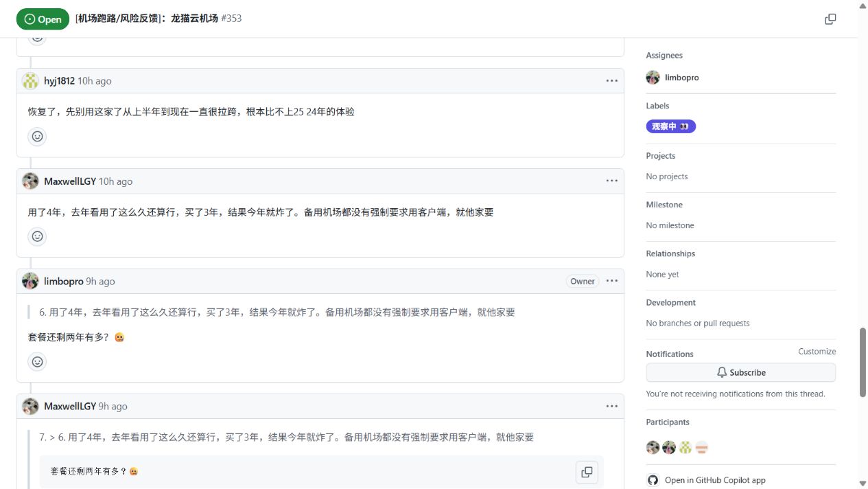Click the 'None yet' text under Relationships

click(662, 274)
